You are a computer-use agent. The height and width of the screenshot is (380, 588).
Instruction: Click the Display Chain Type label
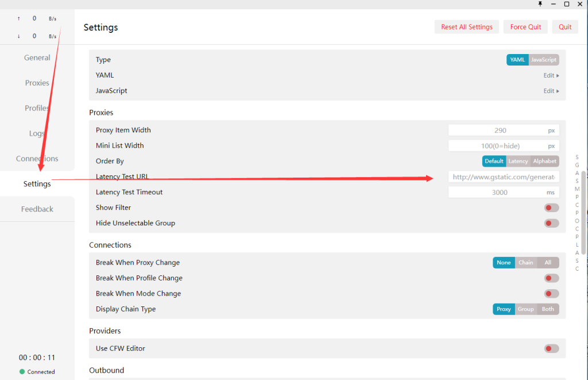126,309
